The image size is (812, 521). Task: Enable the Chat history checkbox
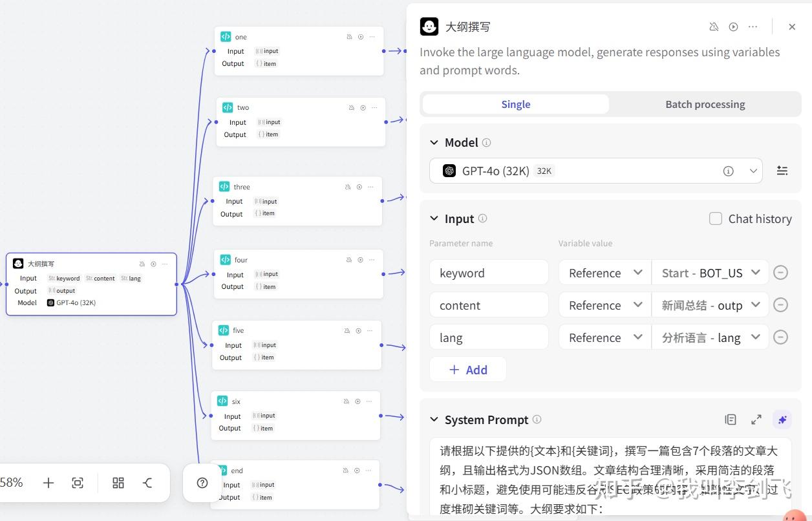click(716, 218)
